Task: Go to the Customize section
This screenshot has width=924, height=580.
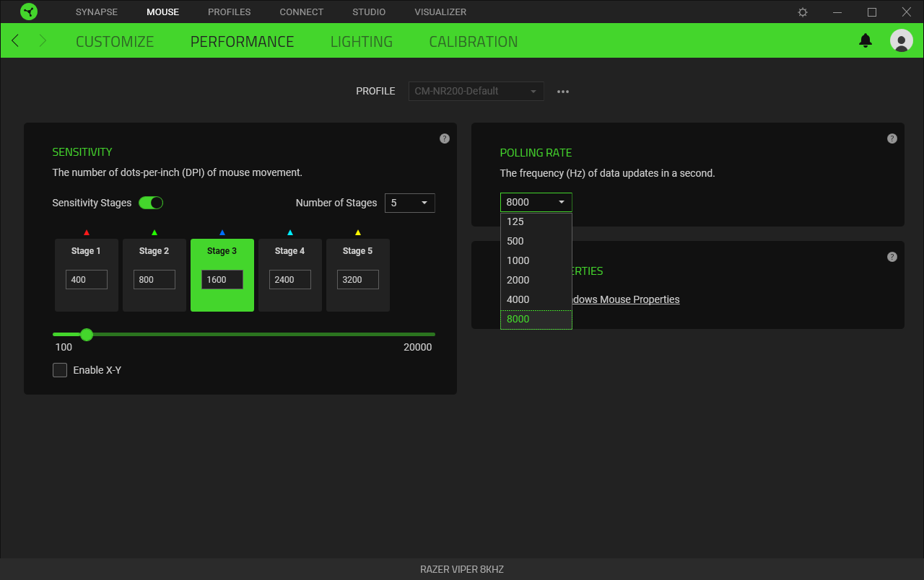Action: (115, 42)
